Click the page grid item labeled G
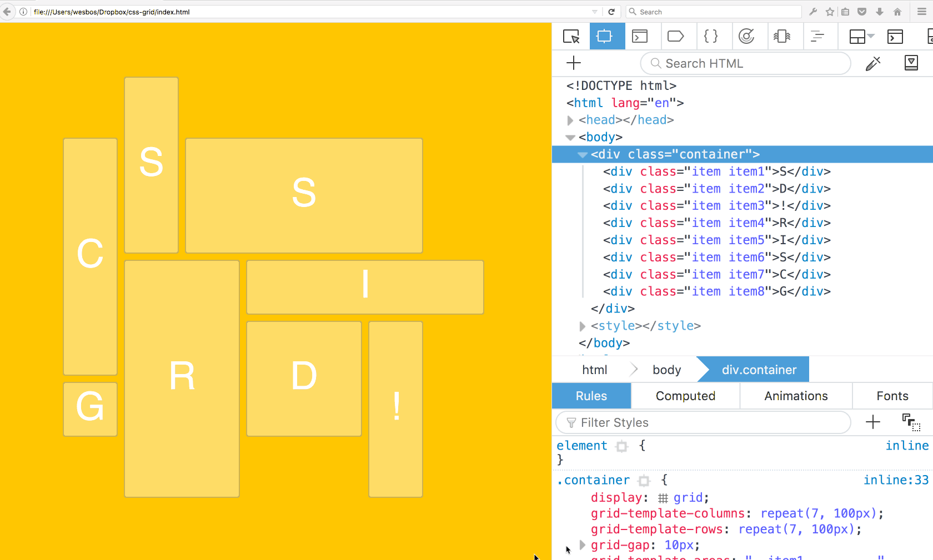Viewport: 933px width, 560px height. (90, 409)
